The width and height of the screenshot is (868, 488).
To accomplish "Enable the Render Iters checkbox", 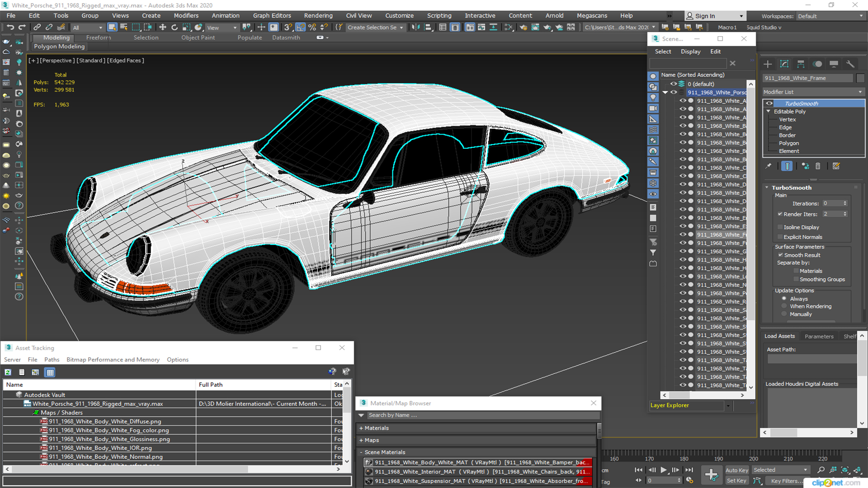I will click(780, 214).
